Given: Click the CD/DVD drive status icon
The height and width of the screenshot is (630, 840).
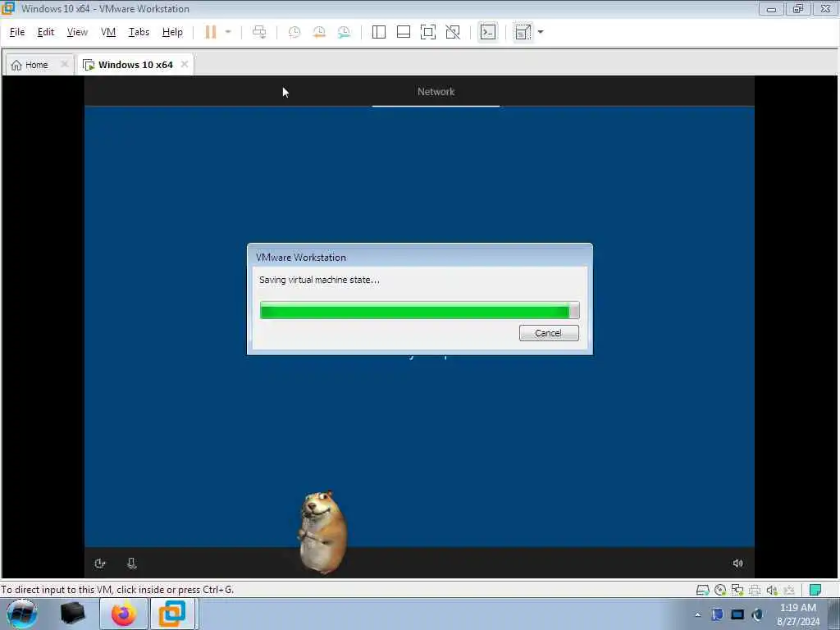Looking at the screenshot, I should coord(720,591).
